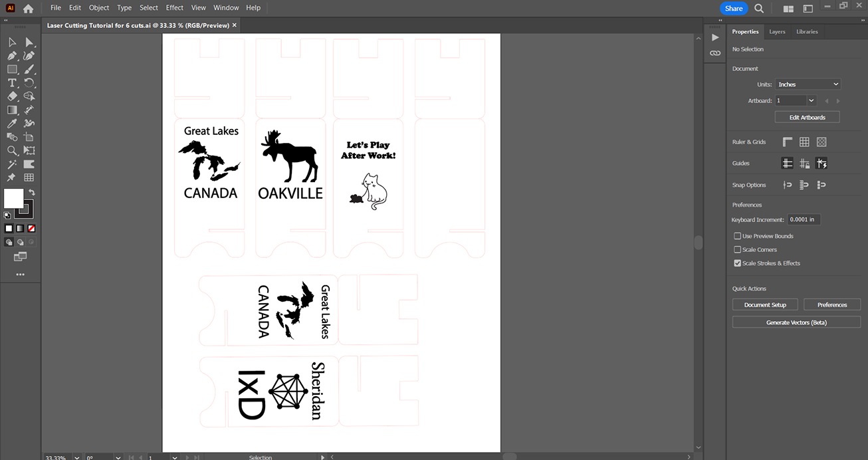Expand the Artboard number dropdown
868x460 pixels.
pyautogui.click(x=811, y=100)
